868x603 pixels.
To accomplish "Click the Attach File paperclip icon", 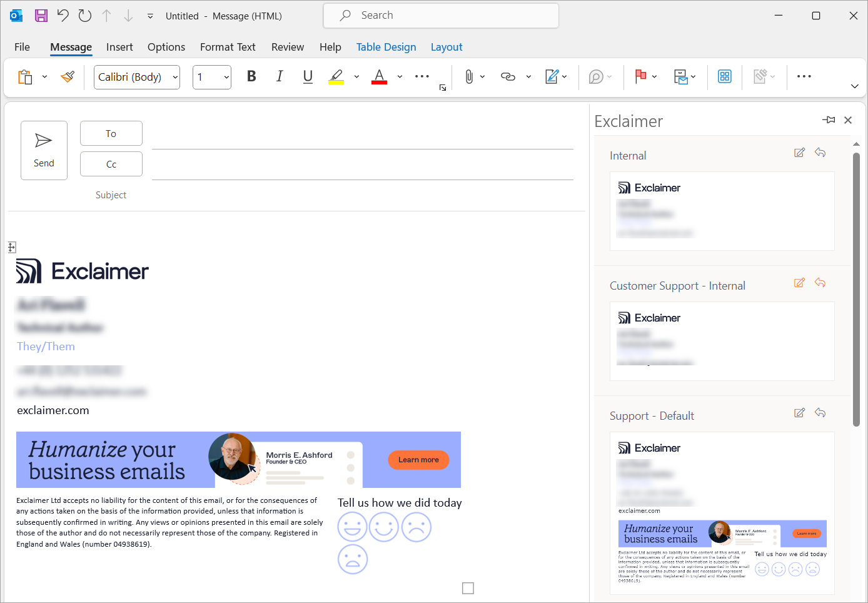I will point(469,76).
